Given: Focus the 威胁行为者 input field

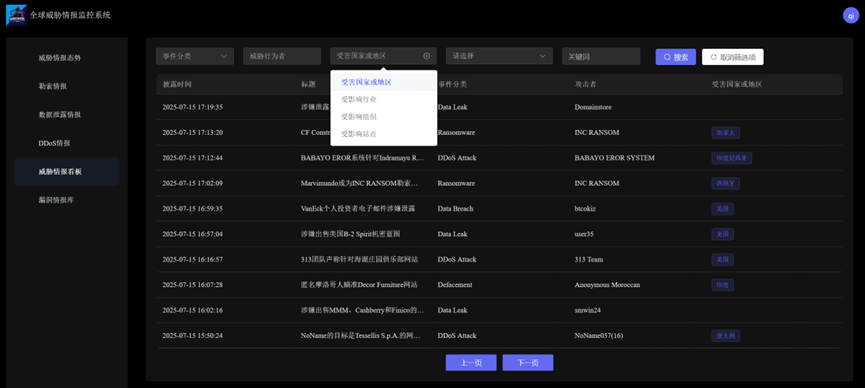Looking at the screenshot, I should (x=282, y=56).
